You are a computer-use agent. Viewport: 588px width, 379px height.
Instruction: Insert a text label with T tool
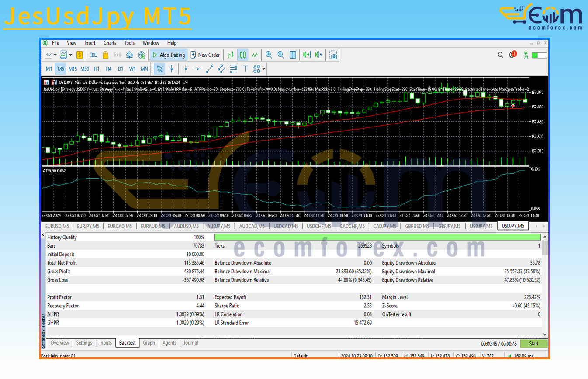[x=245, y=69]
